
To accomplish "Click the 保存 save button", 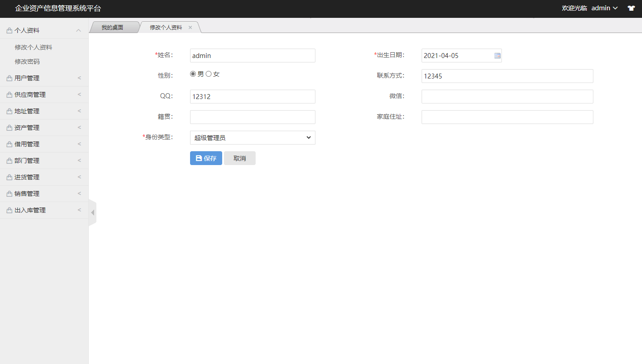I will (206, 158).
